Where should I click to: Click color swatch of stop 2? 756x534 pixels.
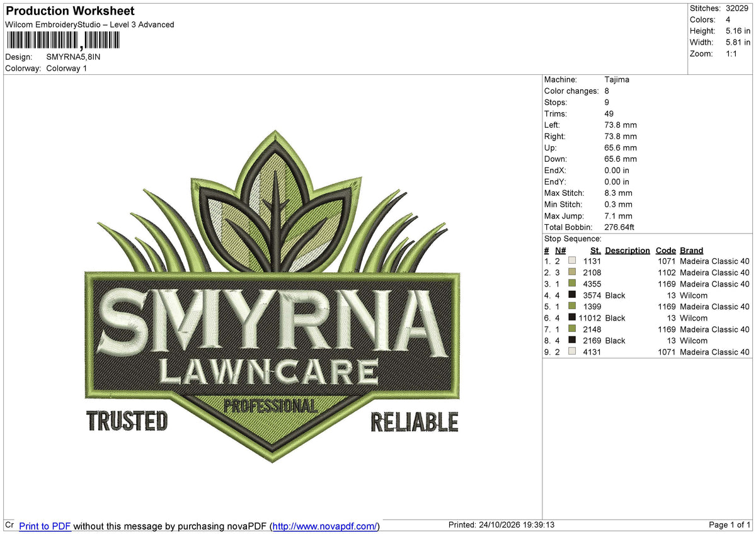pos(572,273)
